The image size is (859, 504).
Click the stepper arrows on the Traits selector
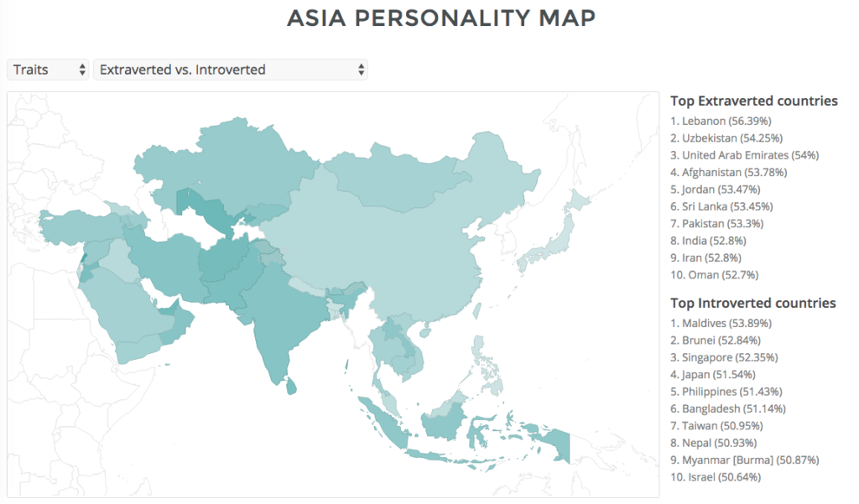(x=81, y=69)
